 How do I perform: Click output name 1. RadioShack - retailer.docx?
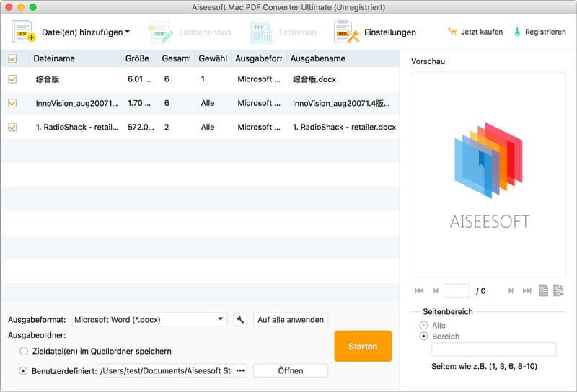coord(344,128)
